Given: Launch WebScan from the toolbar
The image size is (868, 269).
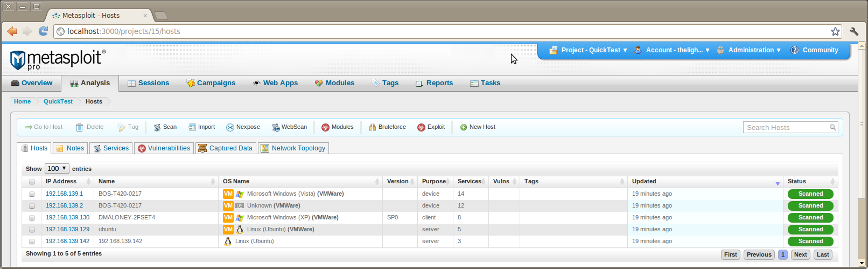Looking at the screenshot, I should (276, 127).
